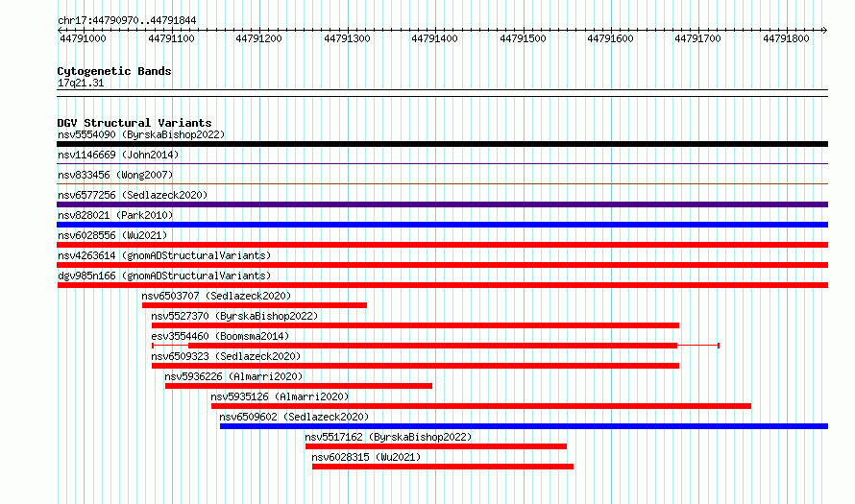Click the nsv6509323 (Sedlazeck2020) label
This screenshot has height=504, width=855.
tap(226, 356)
